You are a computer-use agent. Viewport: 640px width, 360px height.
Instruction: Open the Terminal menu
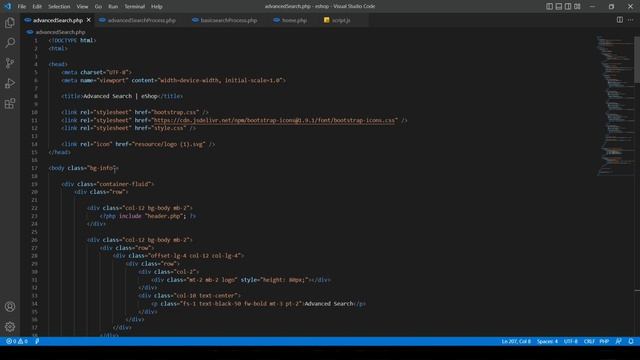click(135, 7)
